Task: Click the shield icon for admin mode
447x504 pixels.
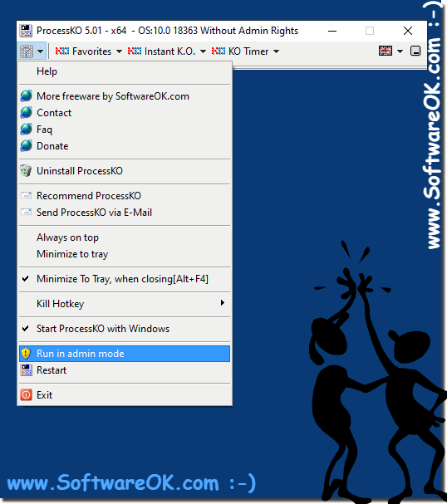Action: [26, 354]
